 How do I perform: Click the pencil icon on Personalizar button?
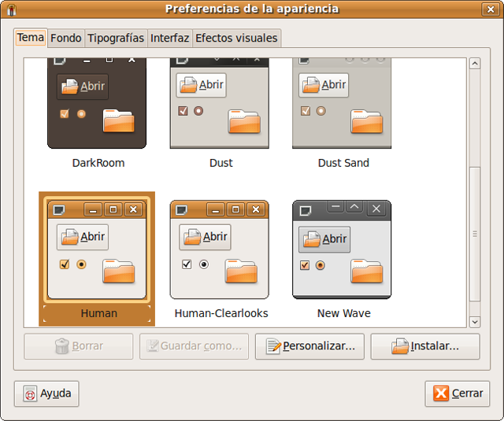[x=273, y=346]
